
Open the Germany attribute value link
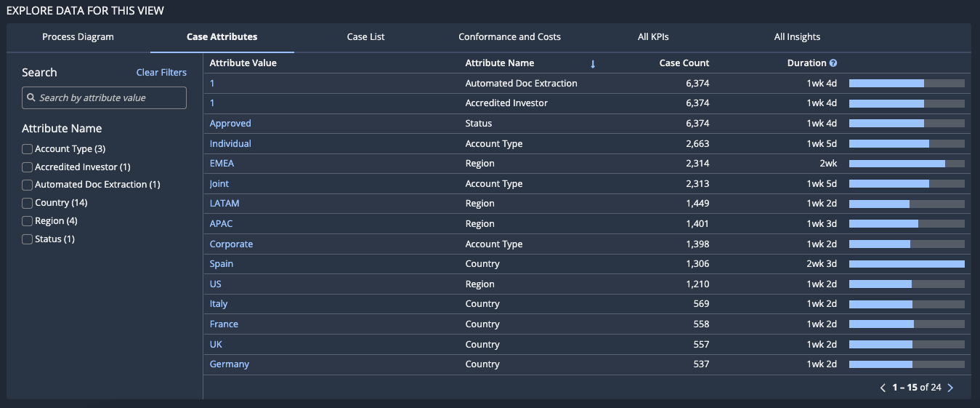tap(230, 364)
